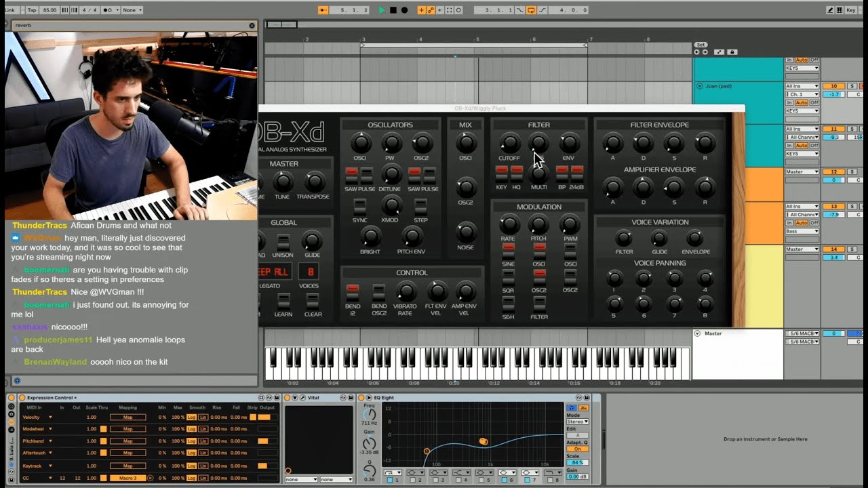This screenshot has height=488, width=868.
Task: Open the Ch. 1 input channel dropdown
Action: tap(802, 94)
